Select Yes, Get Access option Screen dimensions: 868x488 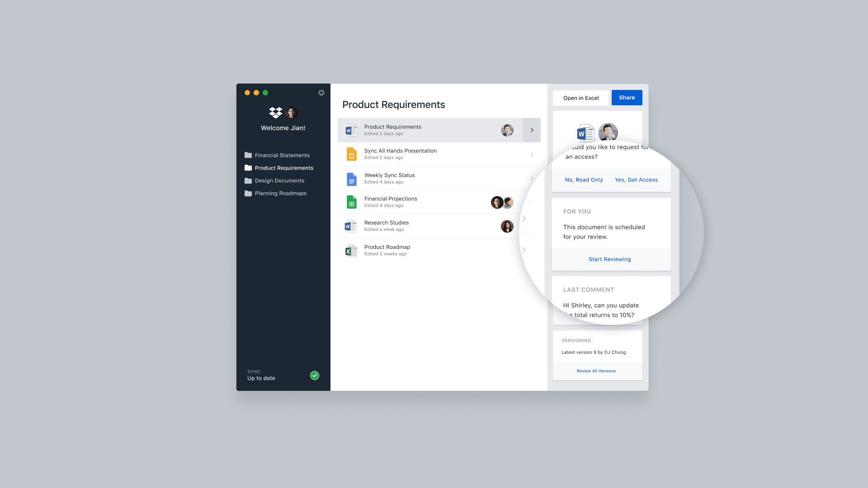click(x=636, y=179)
